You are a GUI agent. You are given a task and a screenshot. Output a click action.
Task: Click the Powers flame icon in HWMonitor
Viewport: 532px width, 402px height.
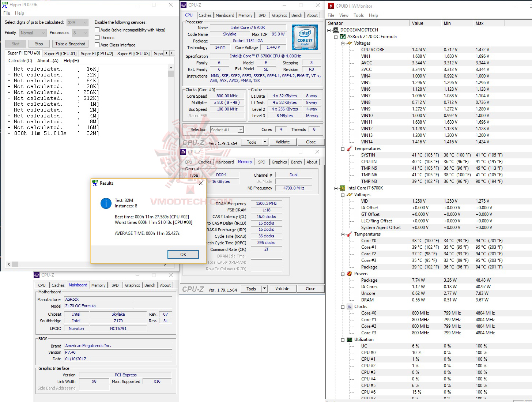[350, 274]
